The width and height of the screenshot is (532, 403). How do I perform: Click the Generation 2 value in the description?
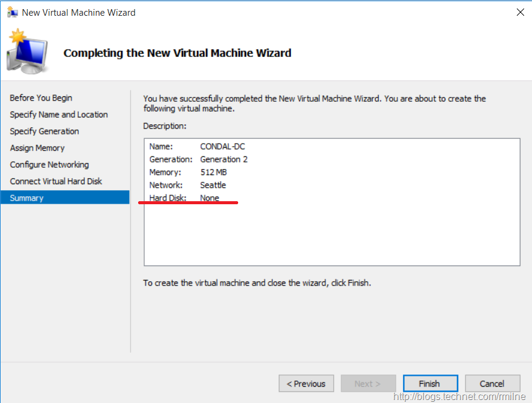coord(224,159)
